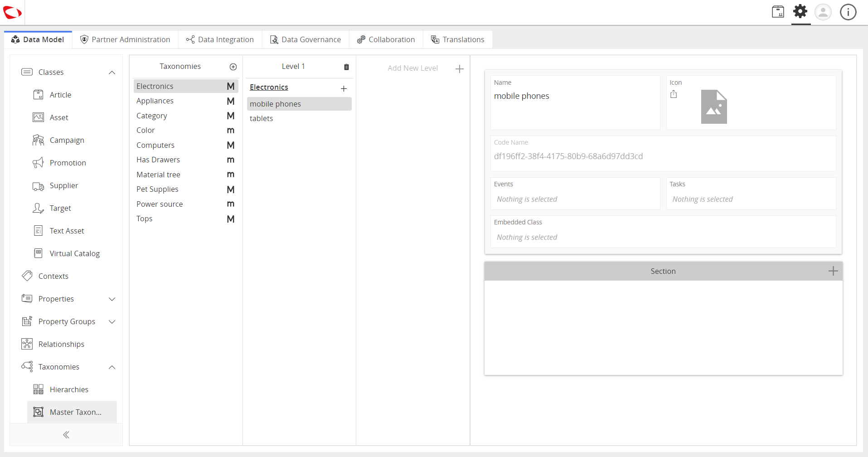Viewport: 868px width, 457px height.
Task: Click the Campaign class icon
Action: click(39, 140)
